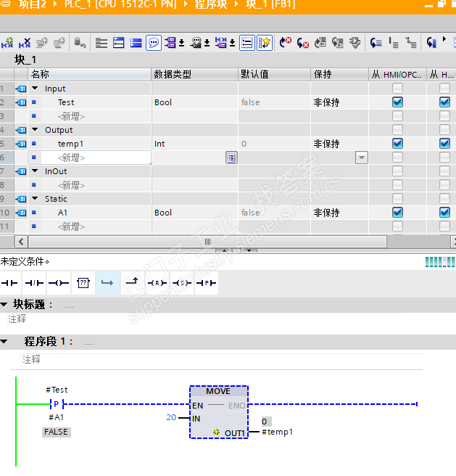Image resolution: width=456 pixels, height=476 pixels.
Task: Open PLC_1 [CPU 1512C-1 PN] breadcrumb item
Action: click(x=120, y=4)
